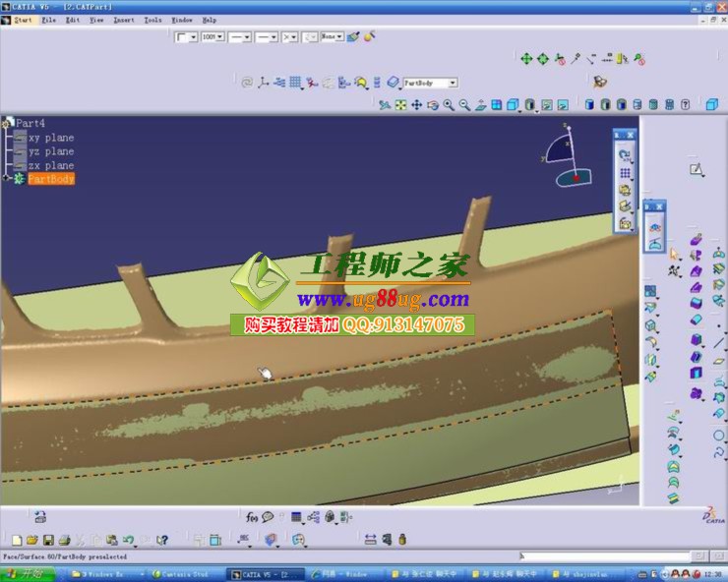Click the Design Table icon
728x582 pixels.
296,517
